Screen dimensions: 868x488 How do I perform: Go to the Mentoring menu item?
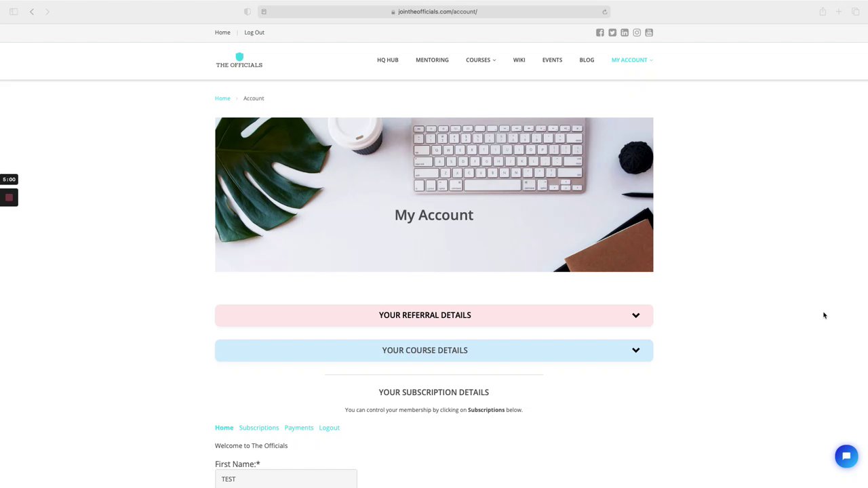[x=432, y=60]
